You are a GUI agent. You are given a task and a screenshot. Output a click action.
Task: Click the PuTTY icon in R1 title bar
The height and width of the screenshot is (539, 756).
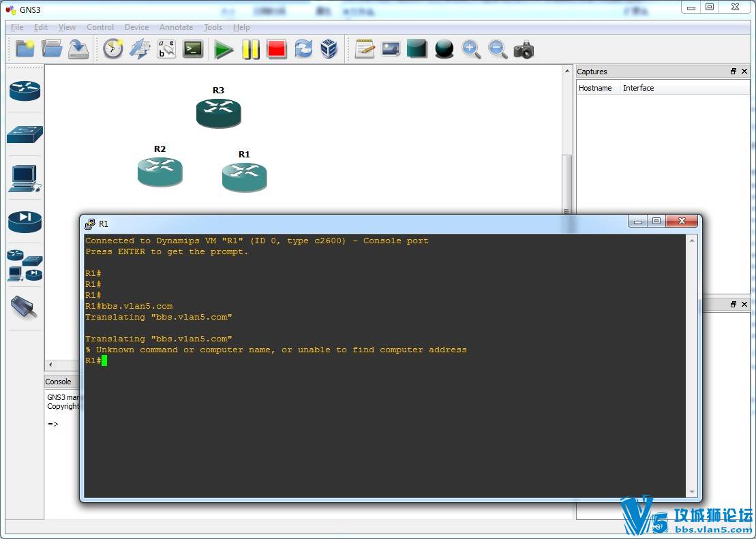[x=90, y=224]
